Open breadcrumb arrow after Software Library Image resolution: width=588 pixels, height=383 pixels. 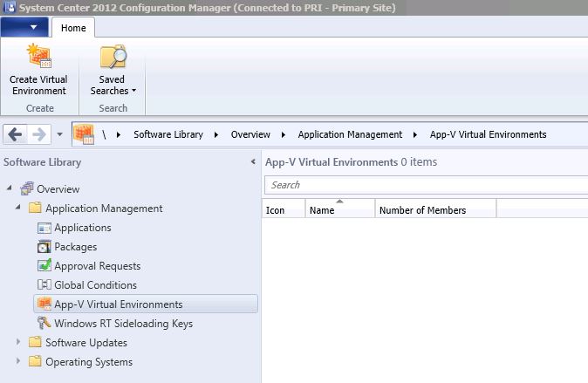(x=216, y=134)
